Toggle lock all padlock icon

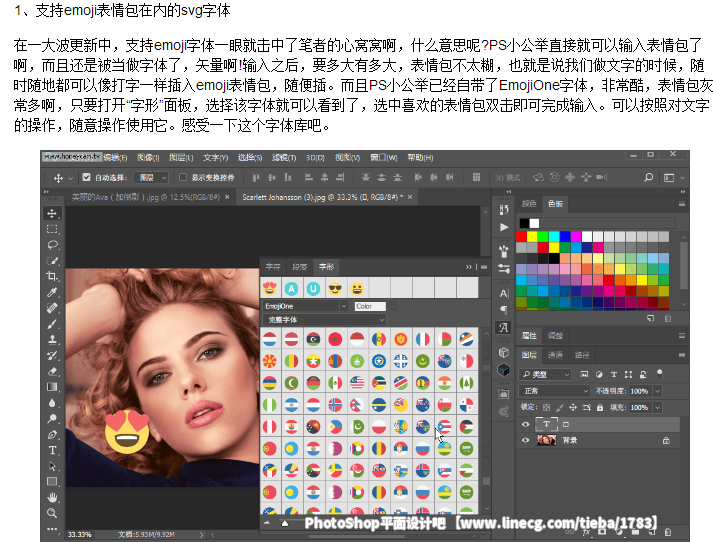point(600,407)
